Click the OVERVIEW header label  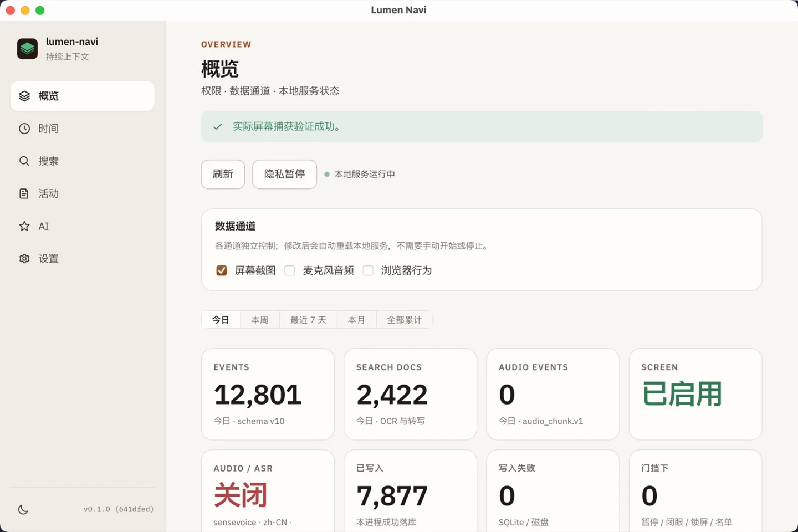226,44
